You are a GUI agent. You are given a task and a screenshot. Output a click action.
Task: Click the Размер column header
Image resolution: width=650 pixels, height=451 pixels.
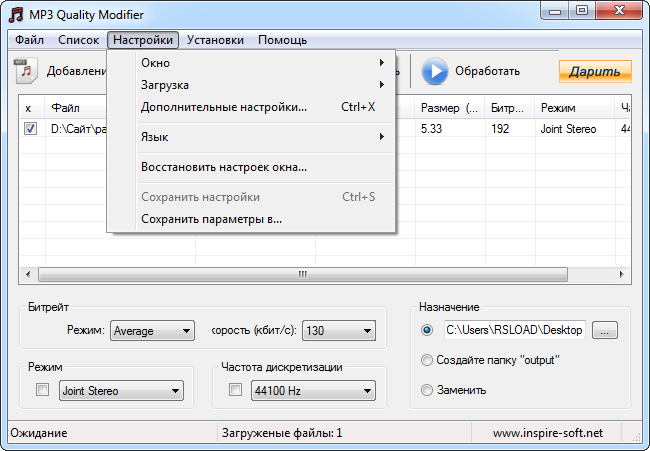(x=449, y=108)
